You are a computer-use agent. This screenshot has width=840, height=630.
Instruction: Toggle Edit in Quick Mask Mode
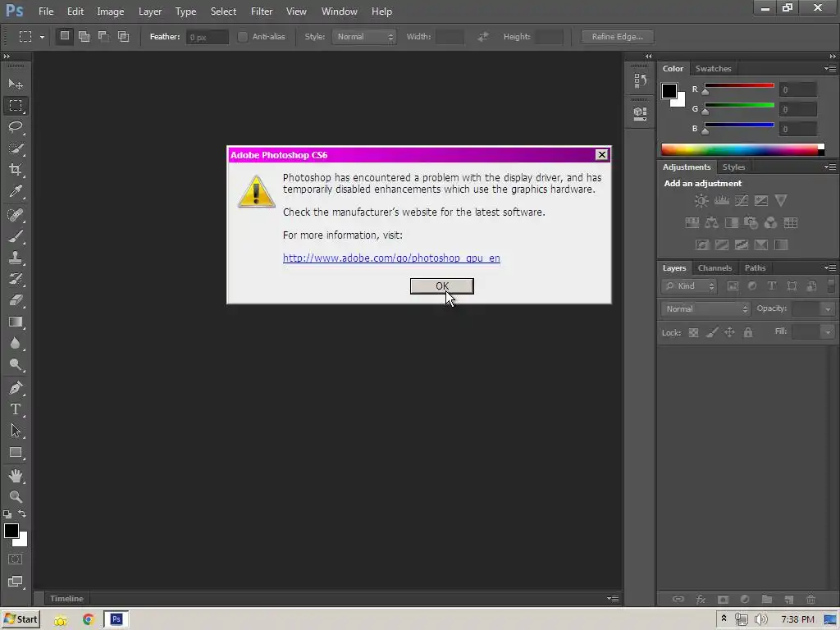(15, 559)
